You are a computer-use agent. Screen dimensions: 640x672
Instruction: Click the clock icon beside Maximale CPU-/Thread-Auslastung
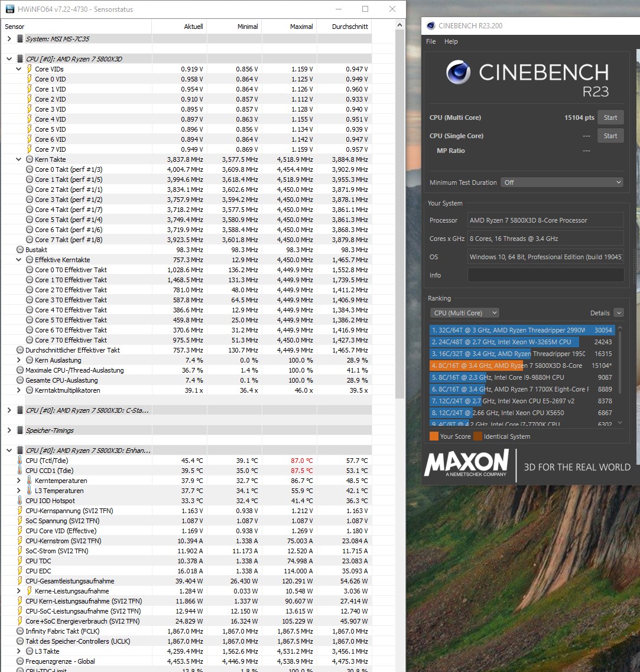tap(20, 370)
